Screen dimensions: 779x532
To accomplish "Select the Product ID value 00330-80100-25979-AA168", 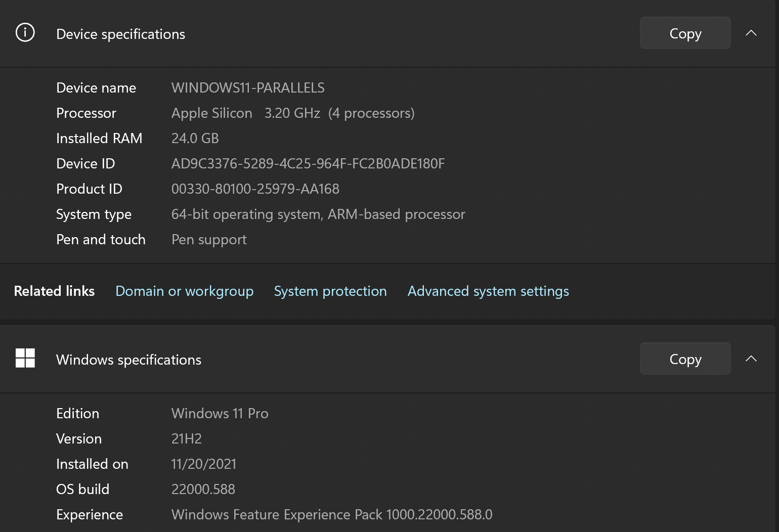I will tap(255, 189).
